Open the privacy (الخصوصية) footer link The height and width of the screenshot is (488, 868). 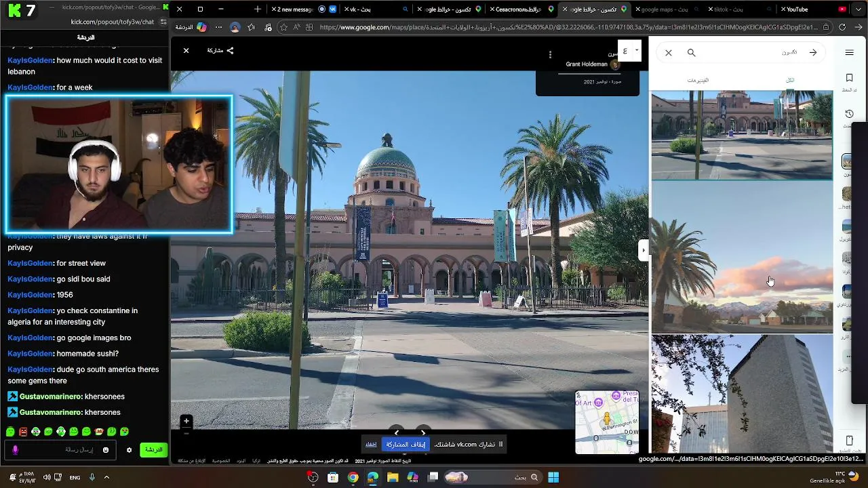(x=221, y=461)
